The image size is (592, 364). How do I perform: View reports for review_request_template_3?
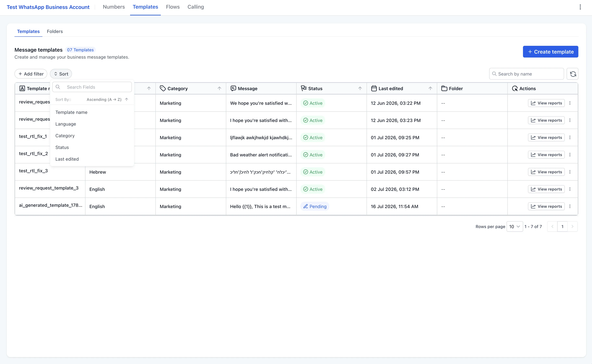546,189
